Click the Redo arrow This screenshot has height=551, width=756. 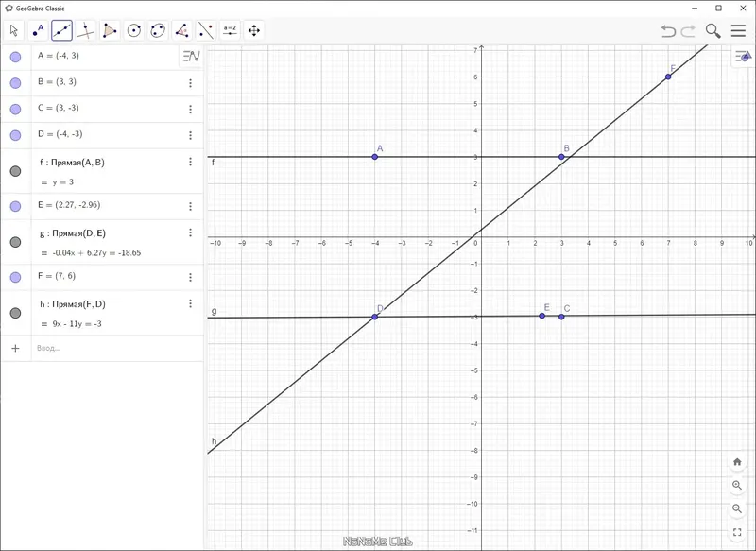688,31
